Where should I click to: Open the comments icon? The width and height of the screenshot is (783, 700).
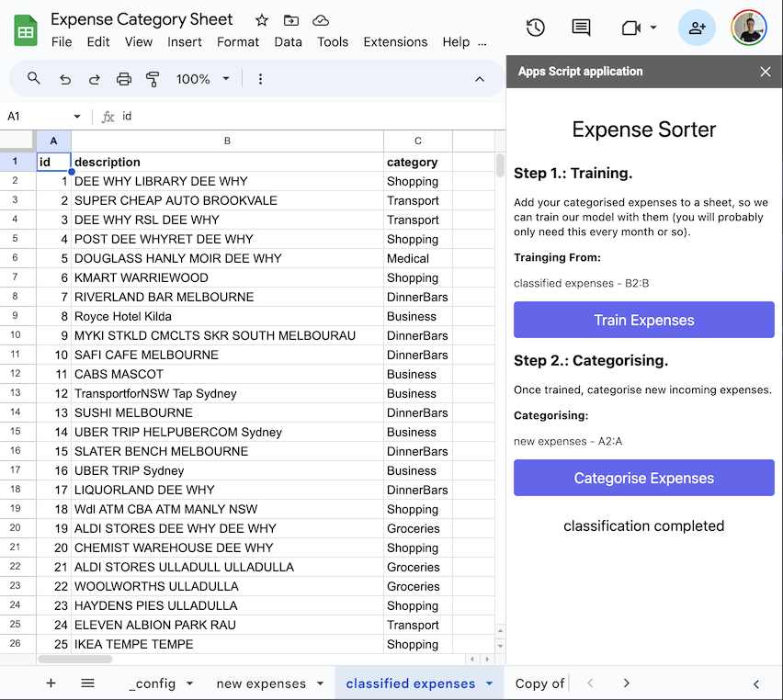point(581,28)
